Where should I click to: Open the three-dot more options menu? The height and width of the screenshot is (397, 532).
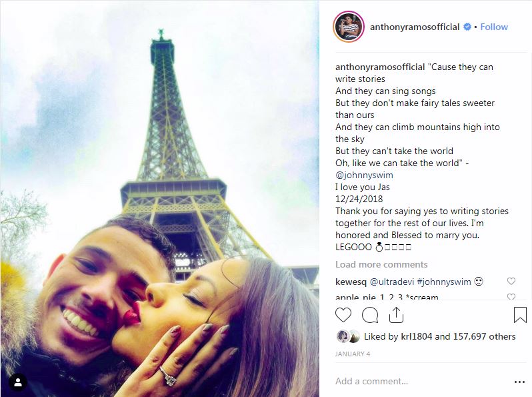[519, 382]
